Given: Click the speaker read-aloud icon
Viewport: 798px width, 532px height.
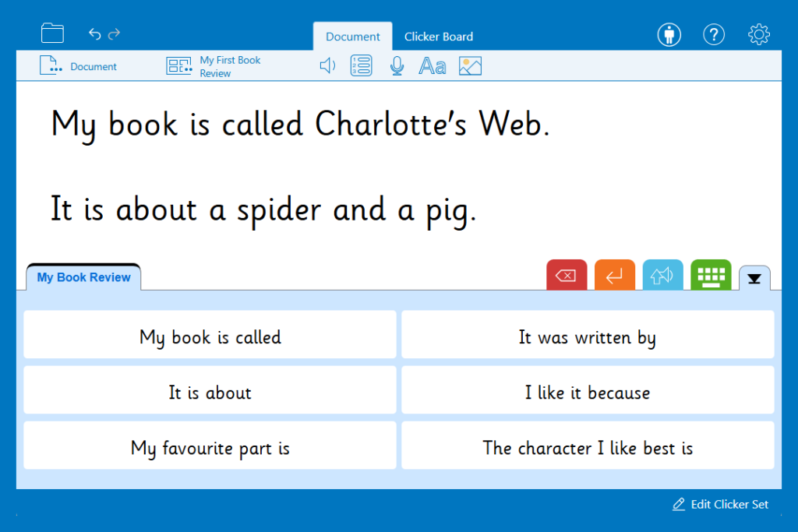Looking at the screenshot, I should click(327, 65).
